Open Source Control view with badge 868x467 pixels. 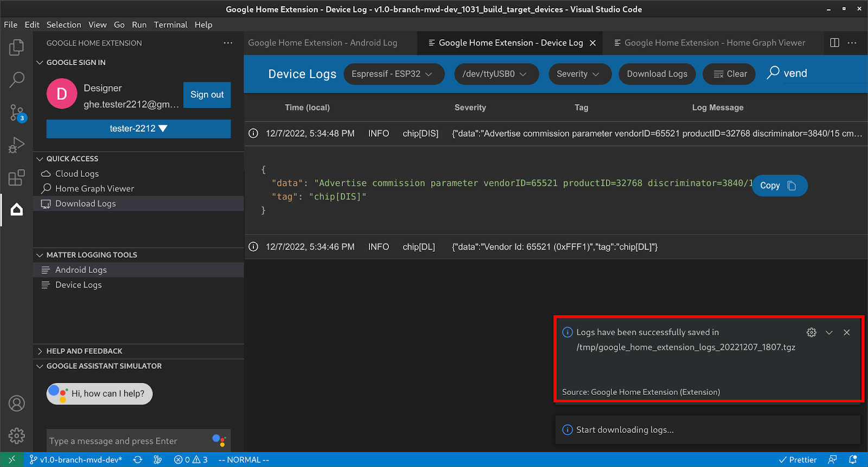(16, 113)
